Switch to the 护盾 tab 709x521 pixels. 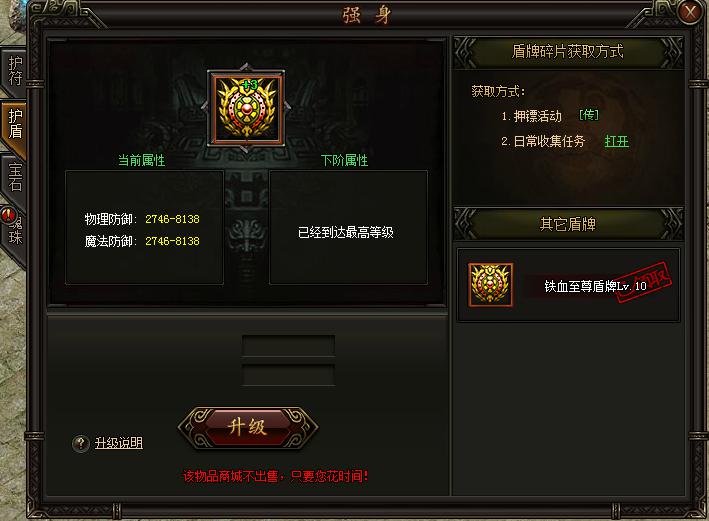(14, 124)
